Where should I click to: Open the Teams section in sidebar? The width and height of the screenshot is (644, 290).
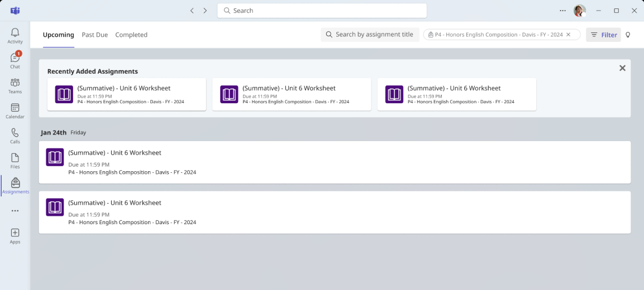click(15, 86)
